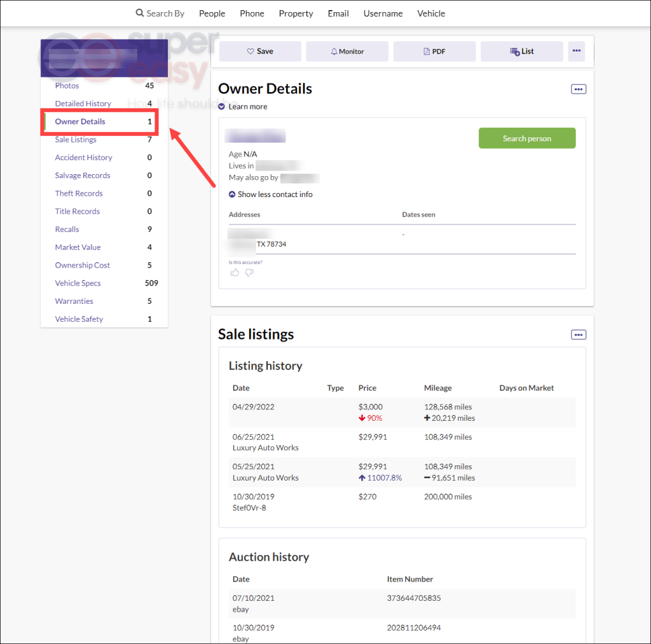Click the thumbs up accuracy icon
Viewport: 651px width, 644px height.
click(235, 272)
